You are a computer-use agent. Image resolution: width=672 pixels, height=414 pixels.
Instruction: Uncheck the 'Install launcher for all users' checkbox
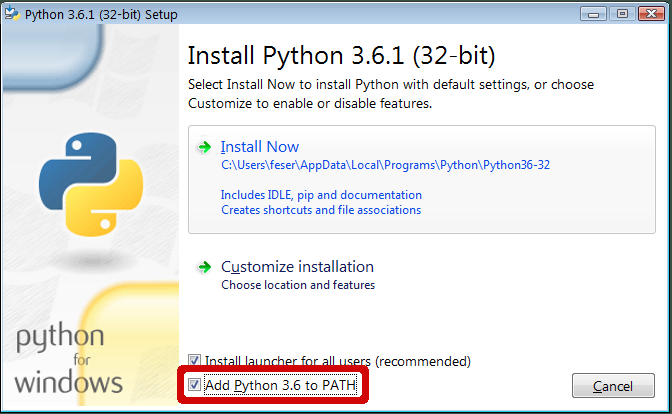coord(194,360)
